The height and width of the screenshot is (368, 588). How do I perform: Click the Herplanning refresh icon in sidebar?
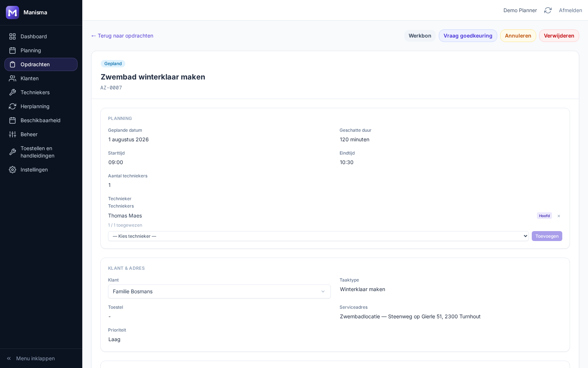12,106
